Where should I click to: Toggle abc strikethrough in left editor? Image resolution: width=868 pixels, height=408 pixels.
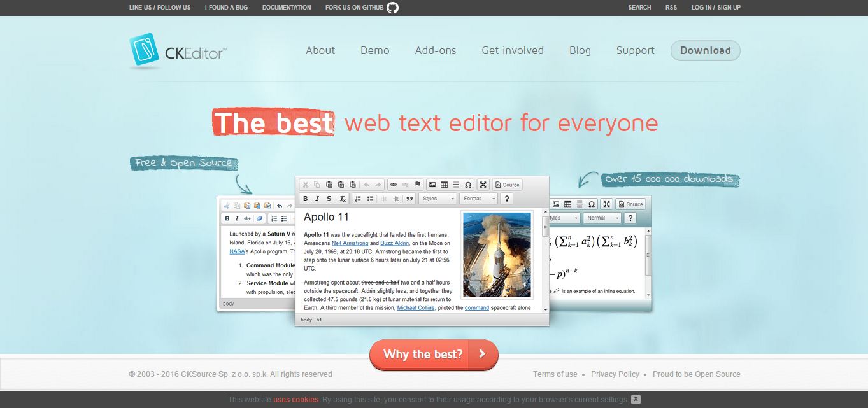click(248, 218)
